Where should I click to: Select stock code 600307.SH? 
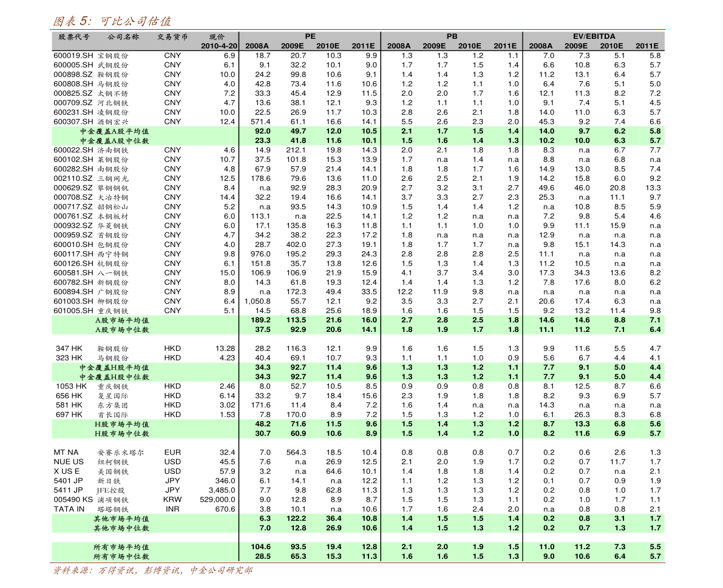click(73, 121)
